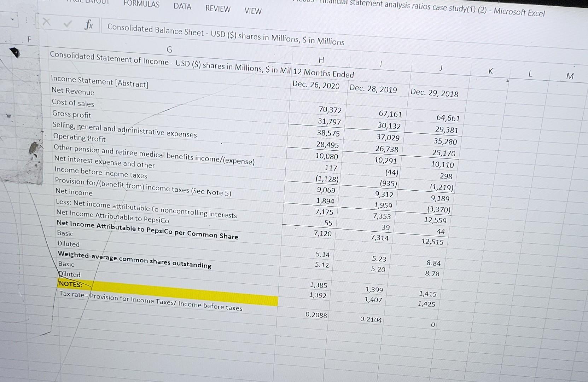This screenshot has height=382, width=588.
Task: Select the Net Revenue label cell
Action: point(72,92)
